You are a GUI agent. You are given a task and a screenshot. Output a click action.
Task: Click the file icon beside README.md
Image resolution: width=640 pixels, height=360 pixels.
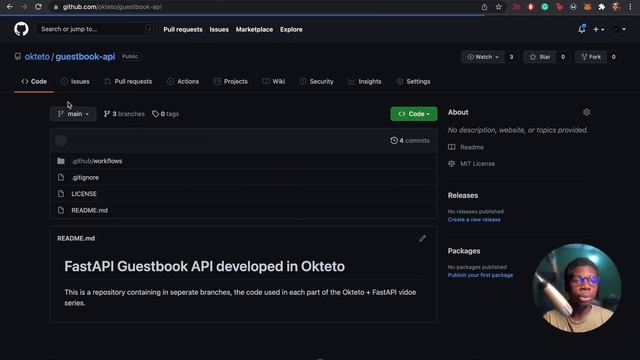[x=61, y=210]
